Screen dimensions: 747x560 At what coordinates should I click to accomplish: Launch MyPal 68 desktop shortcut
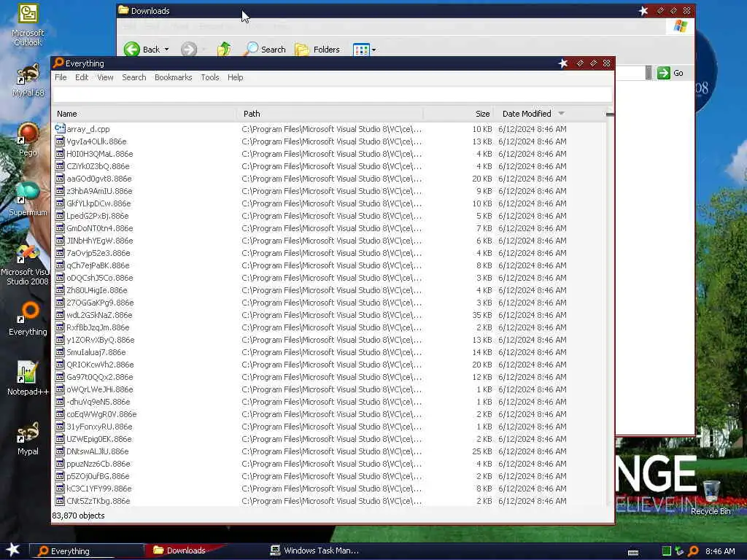click(x=28, y=80)
